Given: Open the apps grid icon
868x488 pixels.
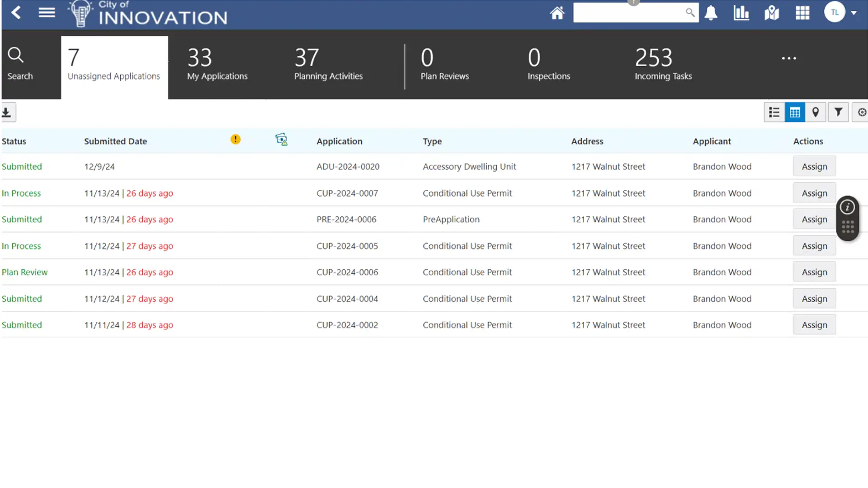Looking at the screenshot, I should coord(802,13).
